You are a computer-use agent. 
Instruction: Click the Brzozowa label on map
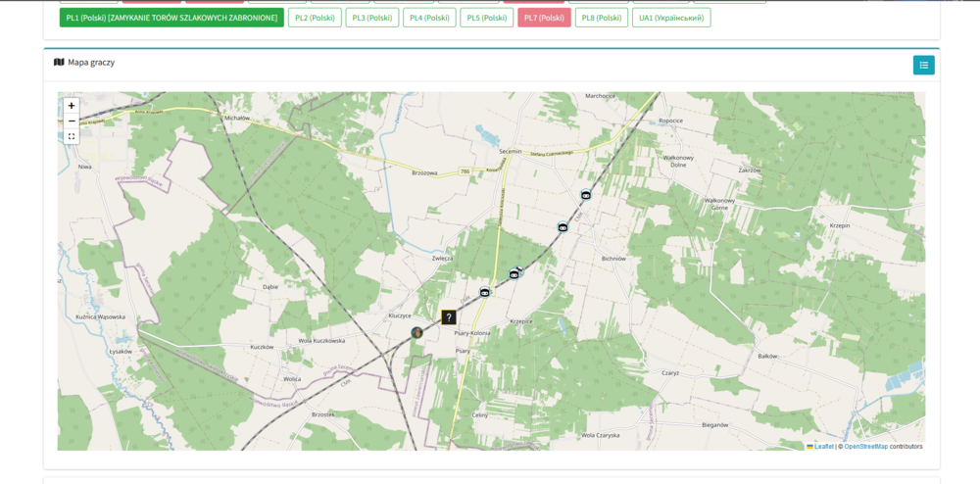tap(424, 173)
